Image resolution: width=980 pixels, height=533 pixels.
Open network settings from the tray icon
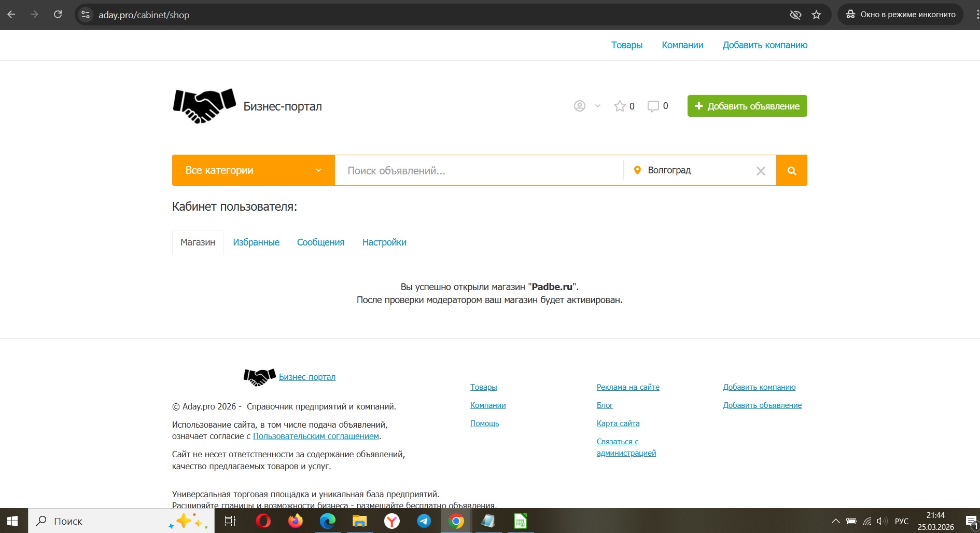click(x=867, y=521)
